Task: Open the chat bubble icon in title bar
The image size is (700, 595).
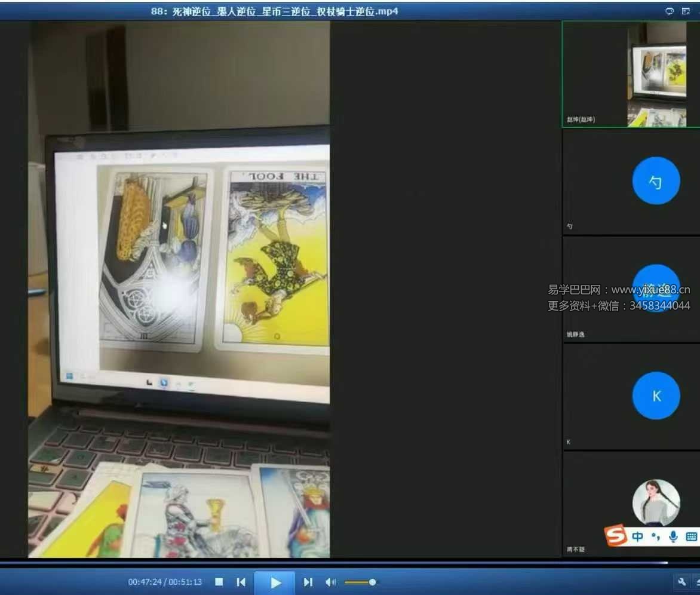Action: click(x=670, y=11)
